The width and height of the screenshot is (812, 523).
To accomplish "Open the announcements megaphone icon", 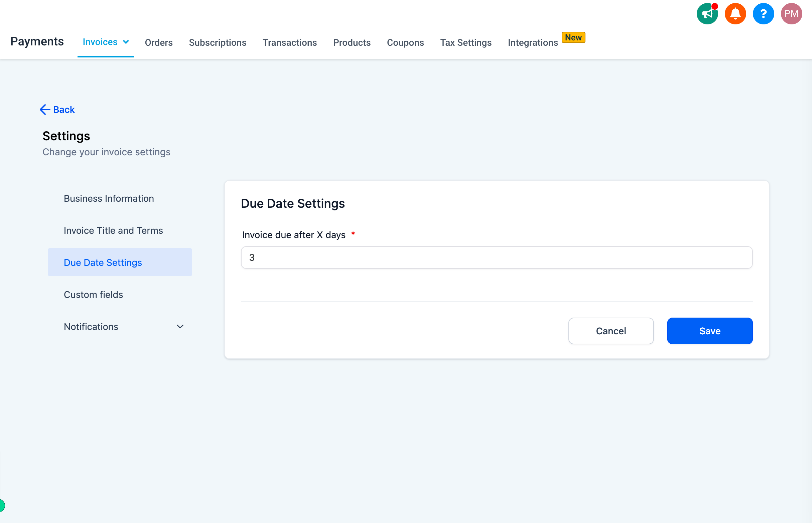I will (707, 14).
